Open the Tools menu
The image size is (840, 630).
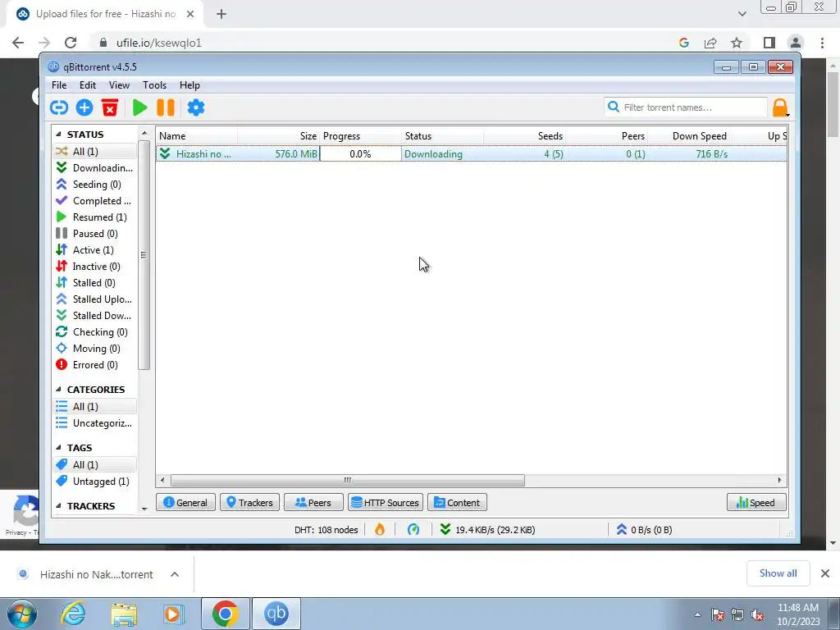coord(154,85)
